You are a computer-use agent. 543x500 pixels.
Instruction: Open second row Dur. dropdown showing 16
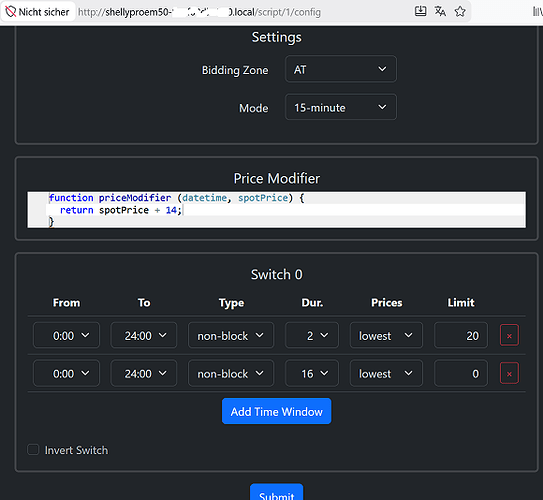click(x=312, y=373)
